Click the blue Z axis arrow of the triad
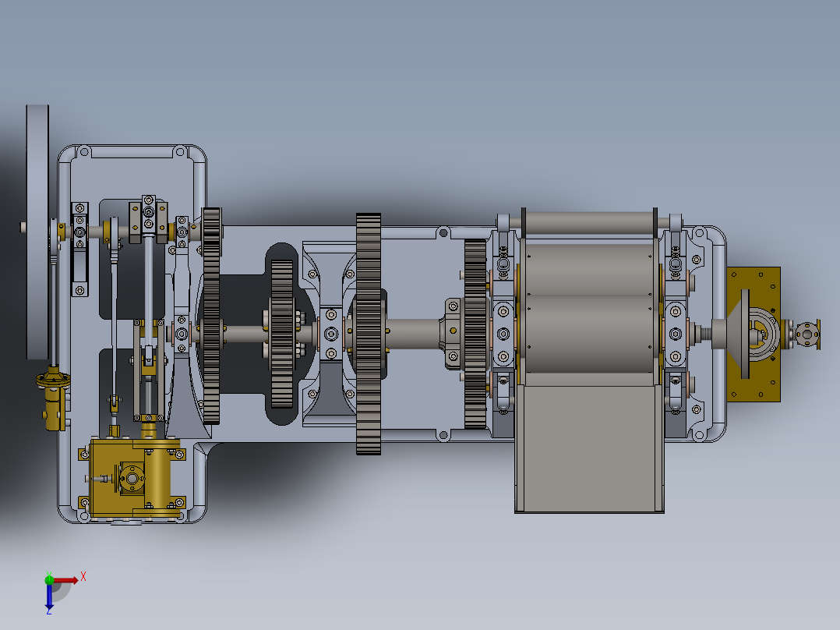This screenshot has width=840, height=630. [49, 596]
